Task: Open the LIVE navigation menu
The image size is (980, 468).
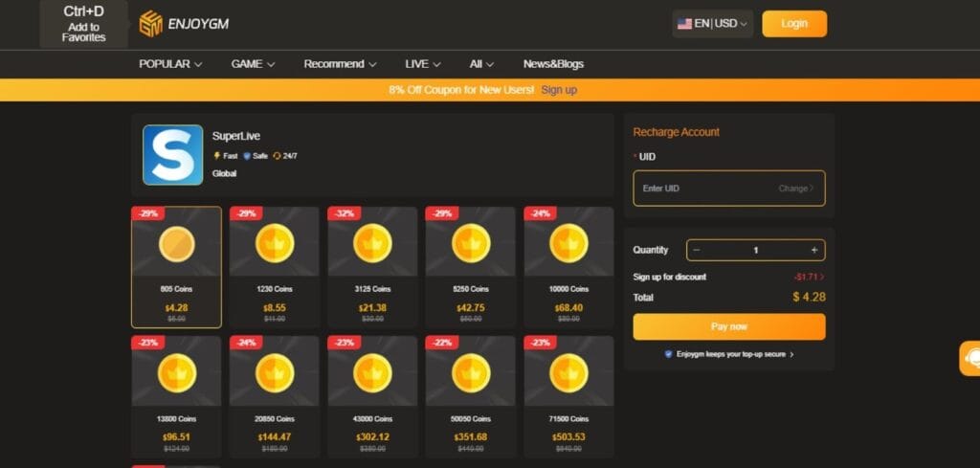Action: coord(422,64)
